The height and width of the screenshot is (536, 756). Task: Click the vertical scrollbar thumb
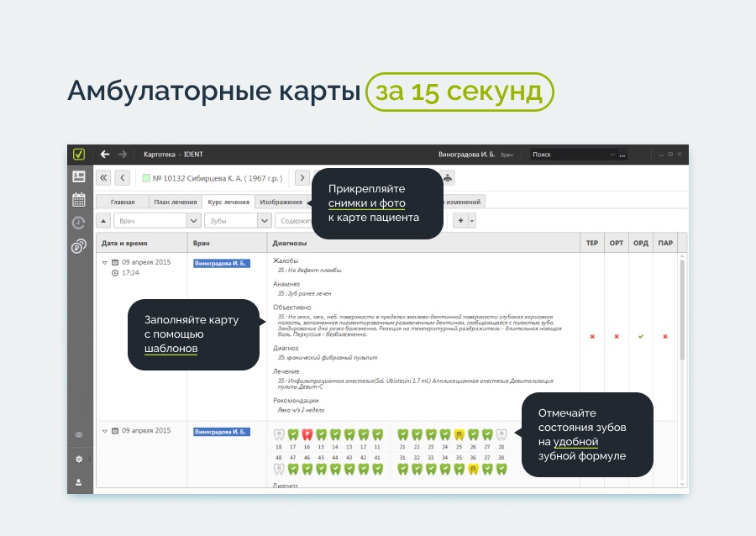(x=682, y=309)
